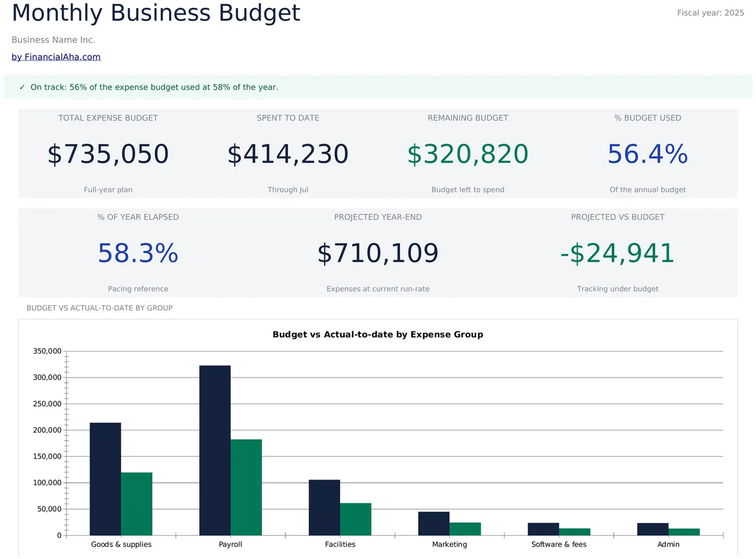Click the Facilities budget navy bar
This screenshot has height=559, width=756.
point(324,508)
